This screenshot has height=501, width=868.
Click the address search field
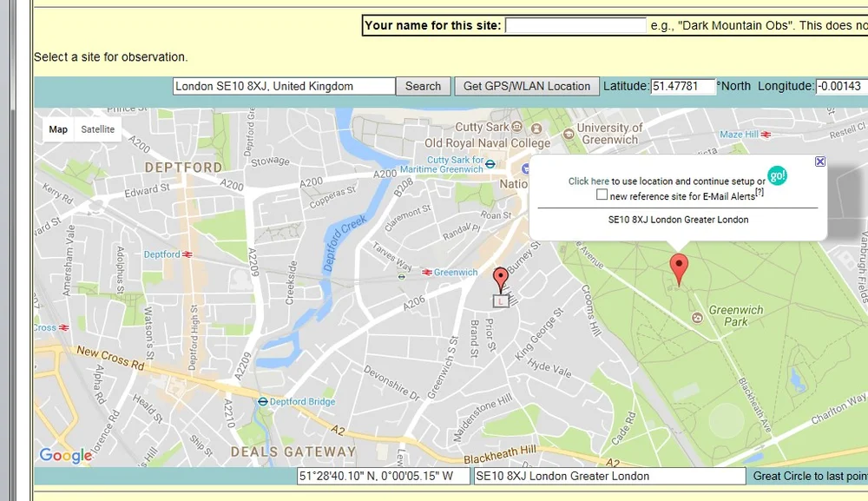coord(284,86)
